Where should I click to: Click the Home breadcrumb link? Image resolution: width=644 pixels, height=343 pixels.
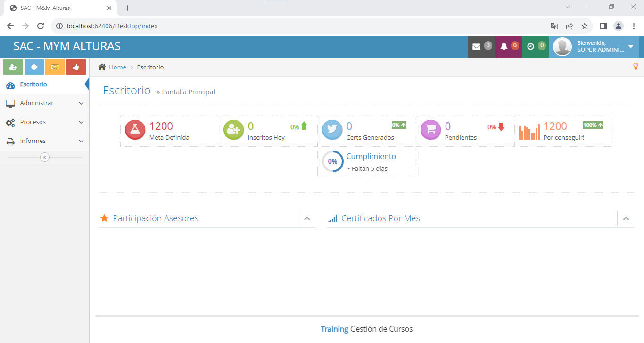(117, 67)
